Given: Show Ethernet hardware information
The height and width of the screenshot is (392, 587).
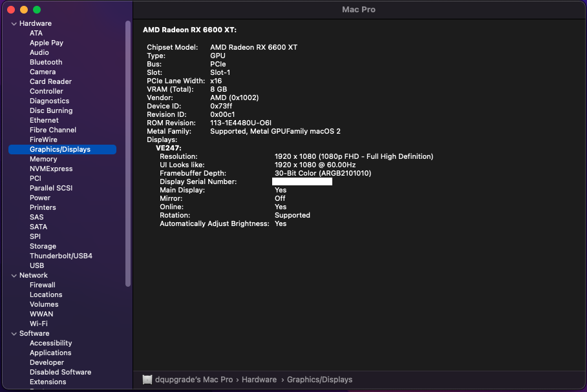Looking at the screenshot, I should pyautogui.click(x=44, y=120).
